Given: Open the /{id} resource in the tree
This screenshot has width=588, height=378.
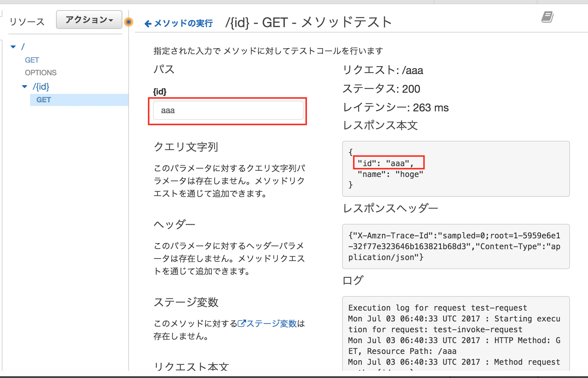Looking at the screenshot, I should point(41,87).
